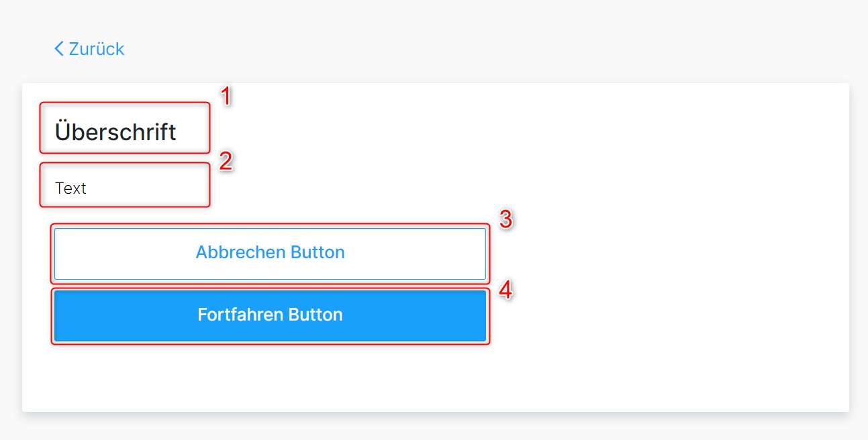Select the Überschrift heading text
Screen dimensions: 868x440
(x=115, y=131)
